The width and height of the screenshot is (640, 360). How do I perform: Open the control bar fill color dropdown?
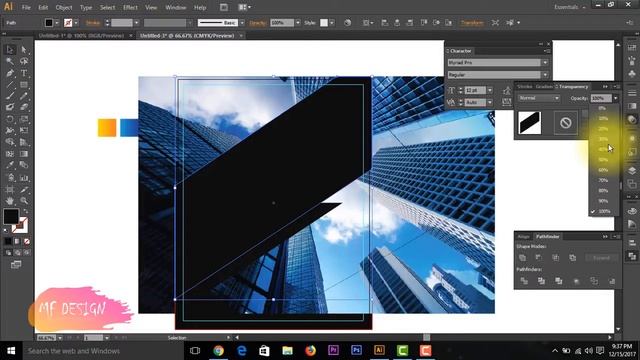pos(57,23)
